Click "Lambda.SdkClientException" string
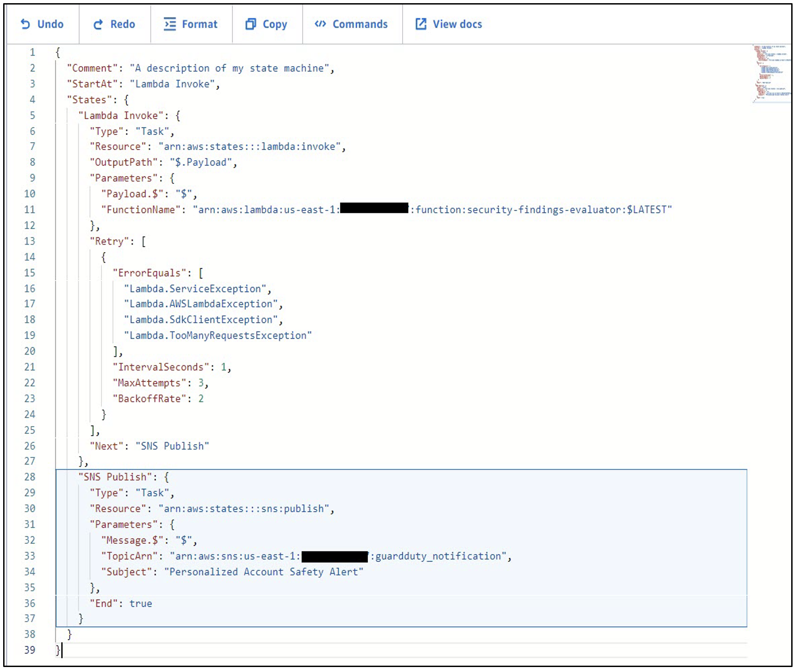The width and height of the screenshot is (798, 672). 201,320
